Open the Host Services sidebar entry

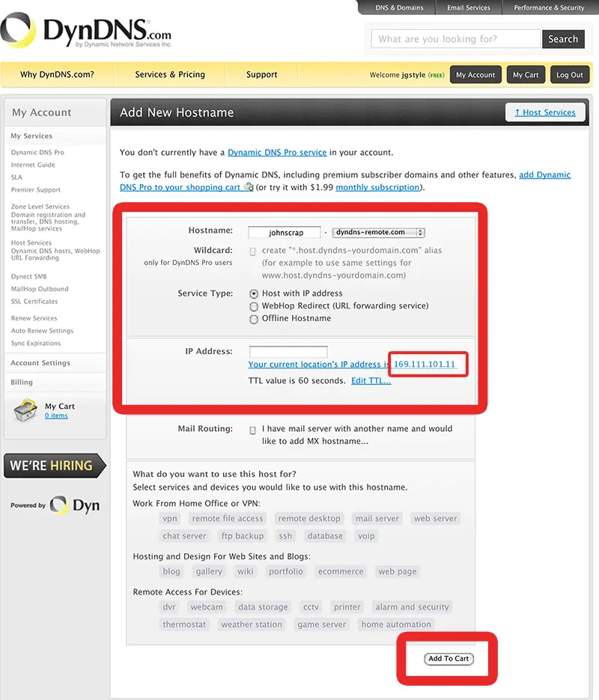(31, 243)
